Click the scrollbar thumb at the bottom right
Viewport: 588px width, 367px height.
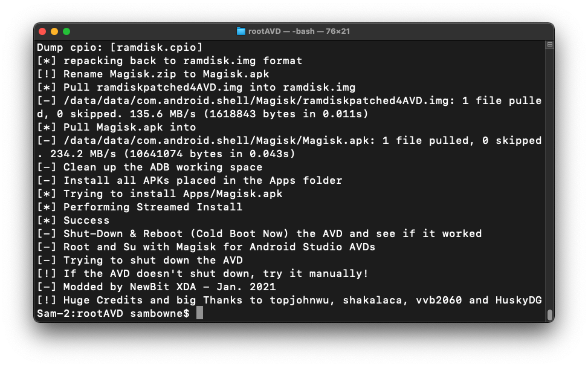click(x=550, y=315)
